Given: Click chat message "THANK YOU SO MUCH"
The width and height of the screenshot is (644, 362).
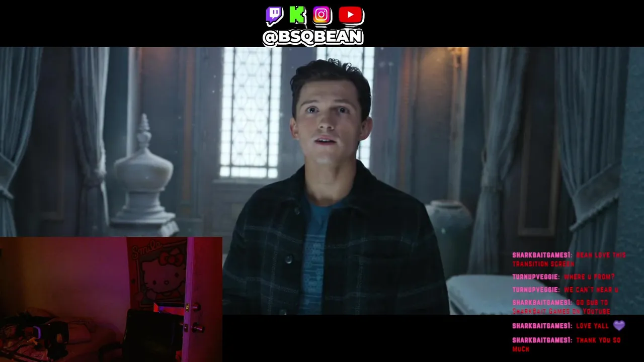Looking at the screenshot, I should (x=567, y=344).
